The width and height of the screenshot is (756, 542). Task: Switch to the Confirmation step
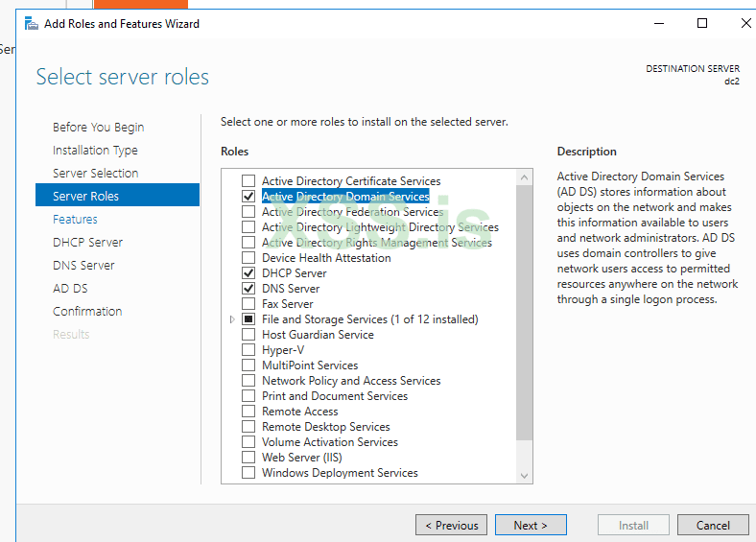[87, 312]
